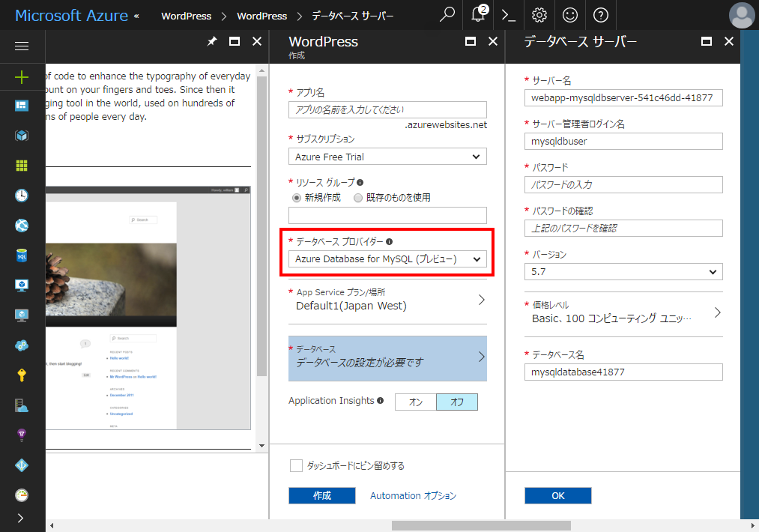Screen dimensions: 759x532
Task: Launch Cloud Shell from the top bar
Action: pyautogui.click(x=509, y=15)
